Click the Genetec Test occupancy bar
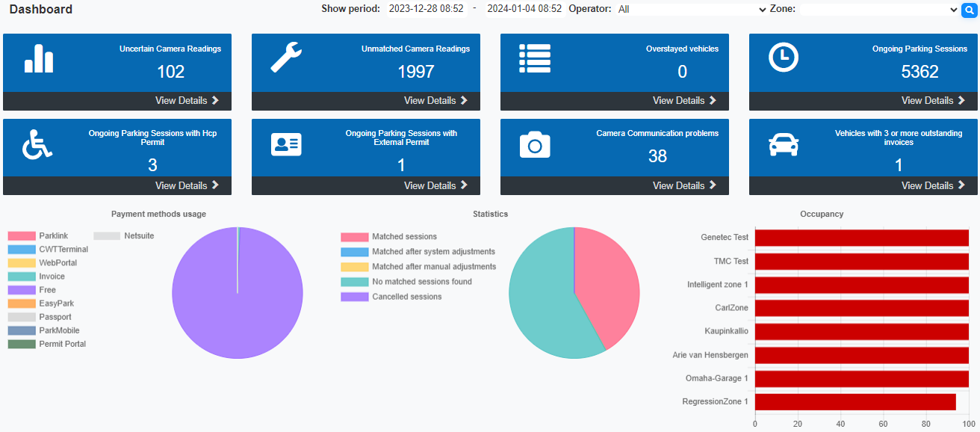This screenshot has width=980, height=432. (862, 238)
